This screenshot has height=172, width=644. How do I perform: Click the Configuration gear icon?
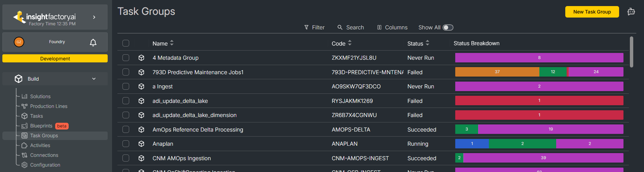(25, 165)
